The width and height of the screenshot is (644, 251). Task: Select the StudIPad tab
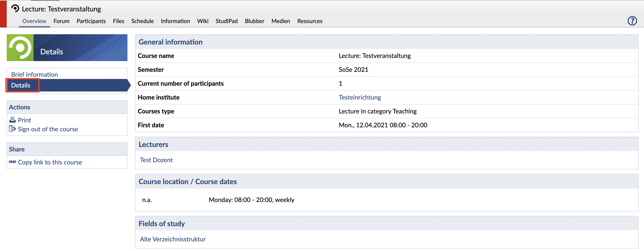pos(227,21)
